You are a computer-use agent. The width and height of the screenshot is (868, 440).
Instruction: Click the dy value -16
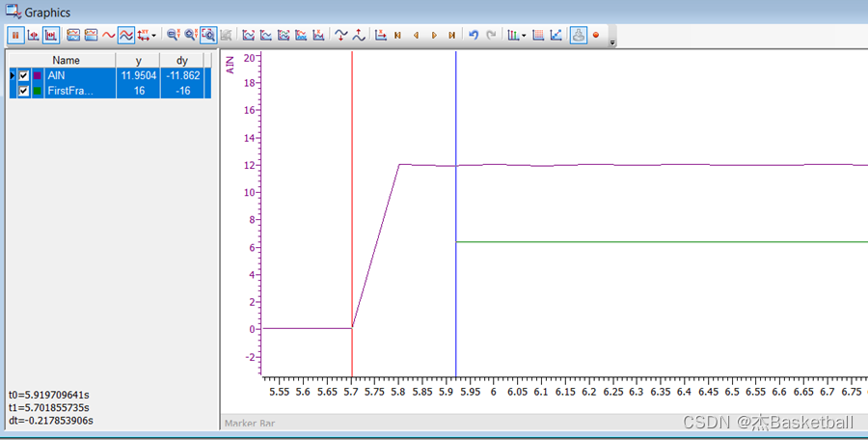coord(182,91)
